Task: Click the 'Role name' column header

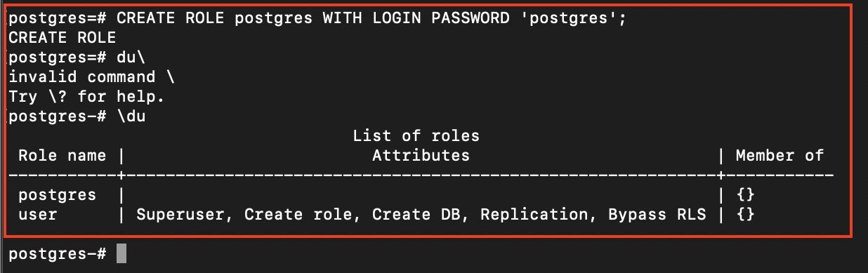Action: (63, 156)
